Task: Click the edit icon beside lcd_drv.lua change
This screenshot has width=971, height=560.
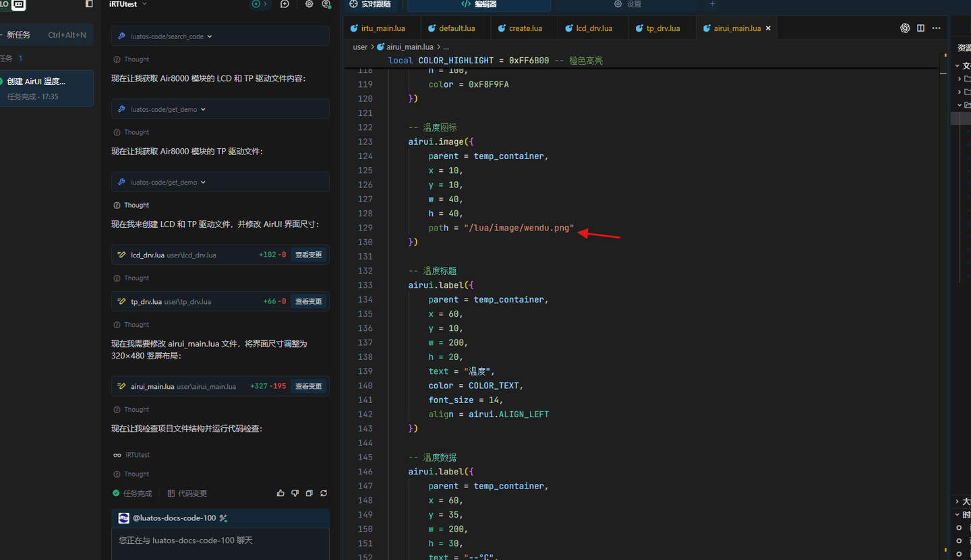Action: (x=121, y=255)
